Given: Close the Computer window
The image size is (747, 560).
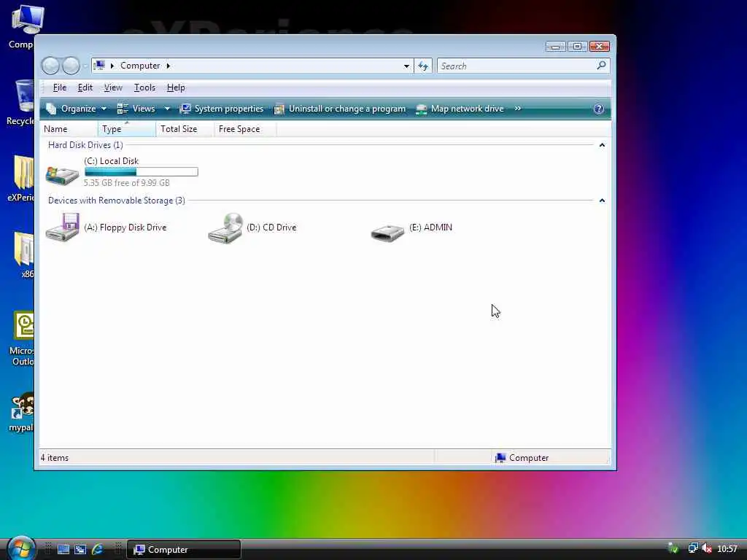Looking at the screenshot, I should [600, 46].
